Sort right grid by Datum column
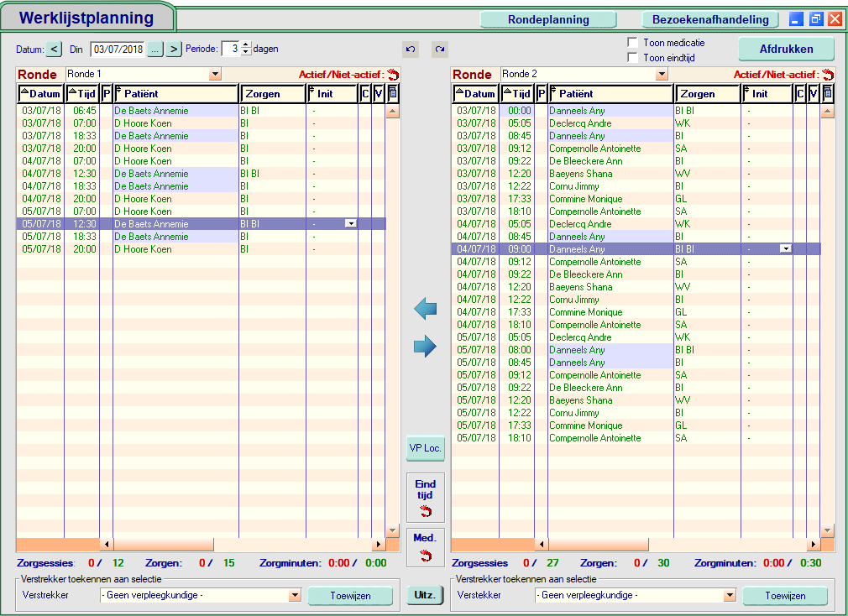This screenshot has width=848, height=616. [476, 93]
